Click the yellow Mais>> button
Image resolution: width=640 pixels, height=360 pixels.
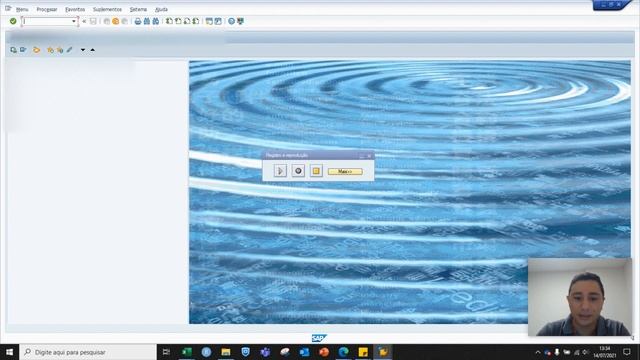pyautogui.click(x=345, y=171)
